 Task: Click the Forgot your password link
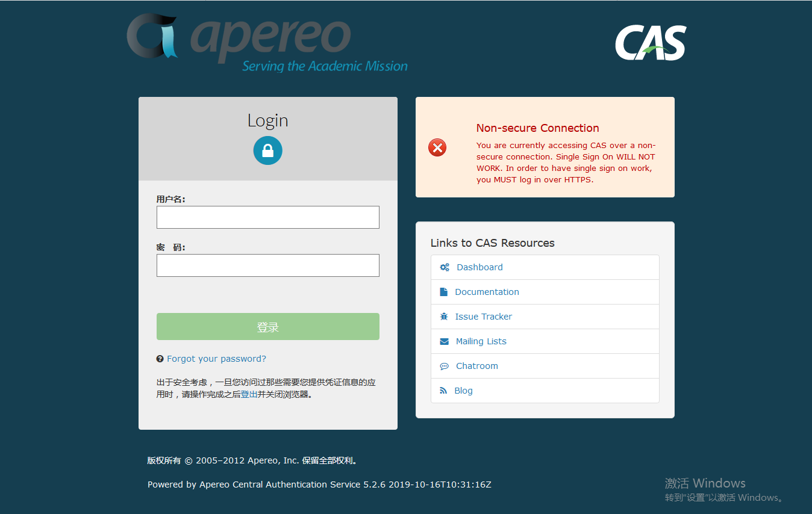(217, 358)
